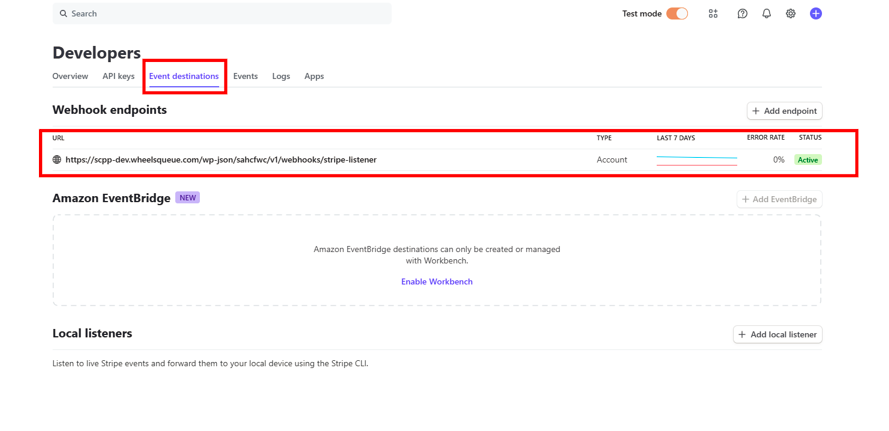889x431 pixels.
Task: Click the Test mode label
Action: [x=642, y=14]
